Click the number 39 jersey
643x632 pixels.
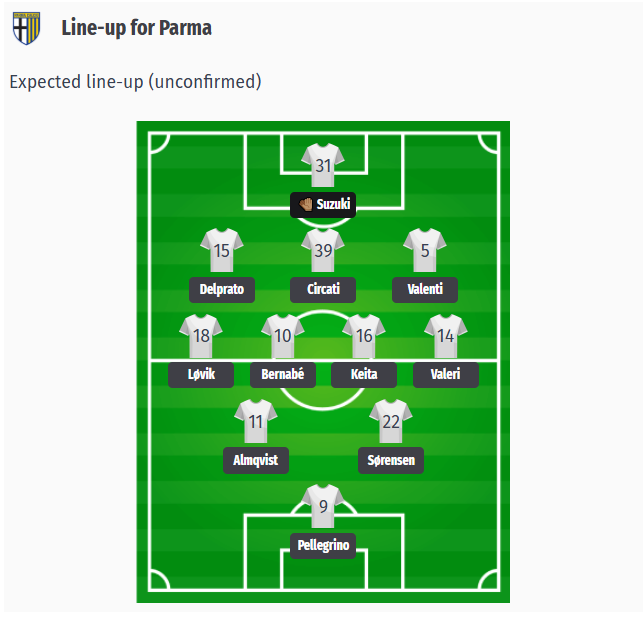323,250
